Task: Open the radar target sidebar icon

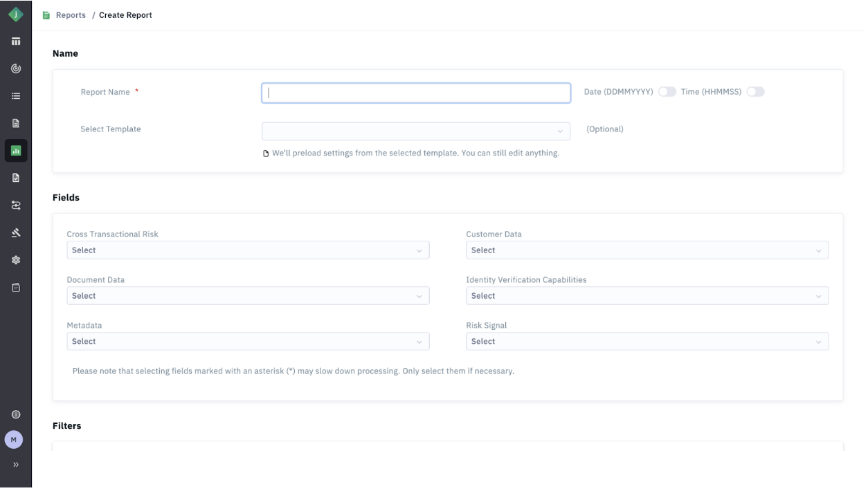Action: click(x=15, y=68)
